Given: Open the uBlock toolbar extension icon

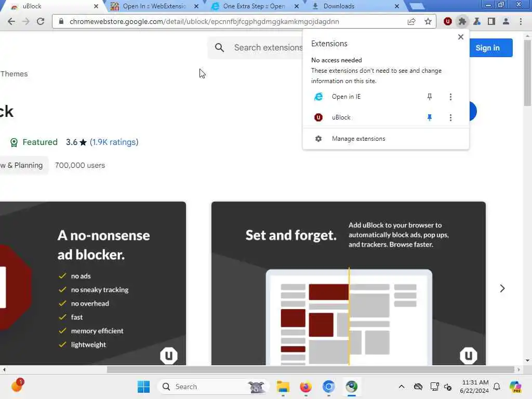Looking at the screenshot, I should (x=447, y=21).
